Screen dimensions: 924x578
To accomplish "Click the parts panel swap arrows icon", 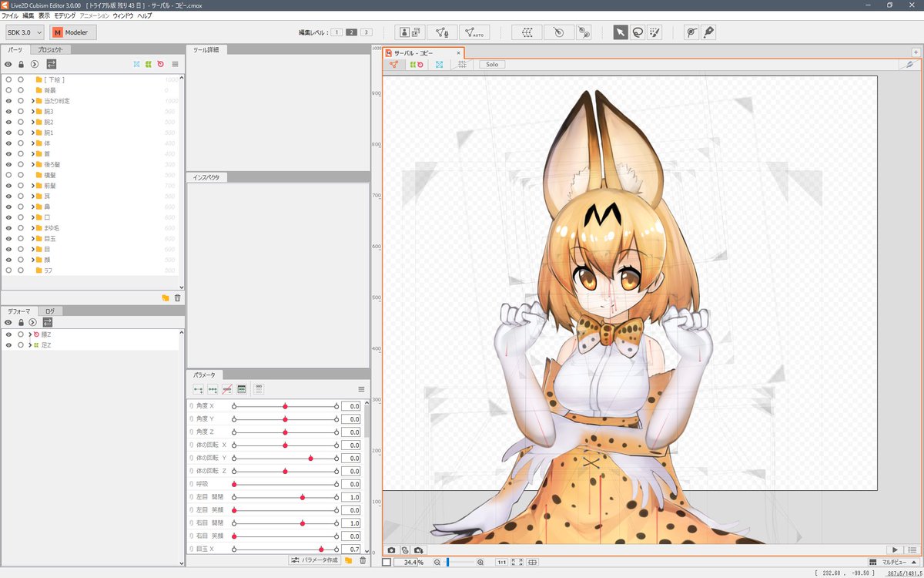I will pyautogui.click(x=51, y=64).
